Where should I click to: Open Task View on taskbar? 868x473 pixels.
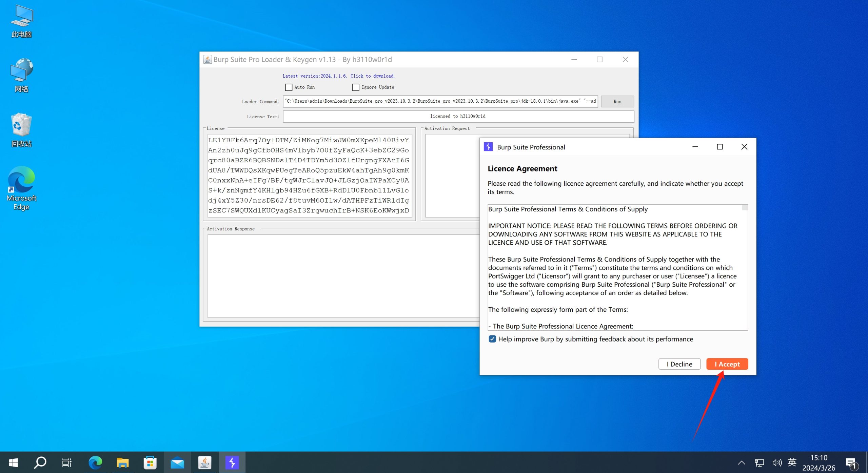click(x=67, y=462)
